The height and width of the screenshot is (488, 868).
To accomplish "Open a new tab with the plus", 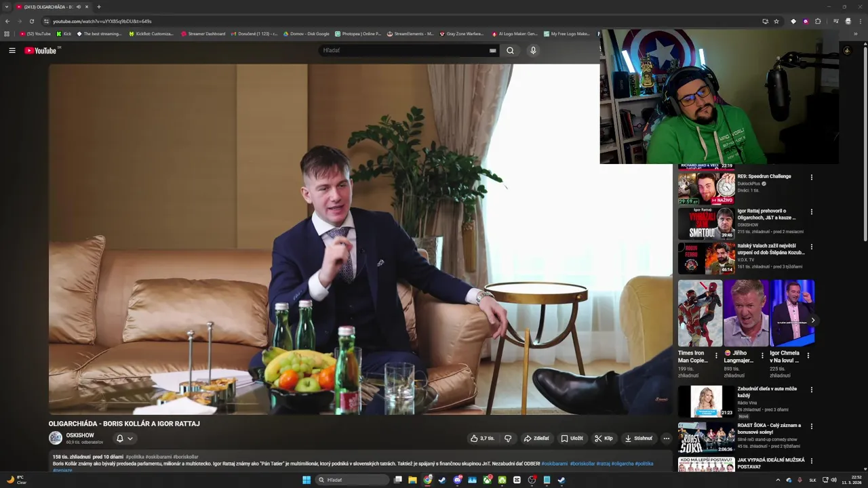I will point(99,7).
